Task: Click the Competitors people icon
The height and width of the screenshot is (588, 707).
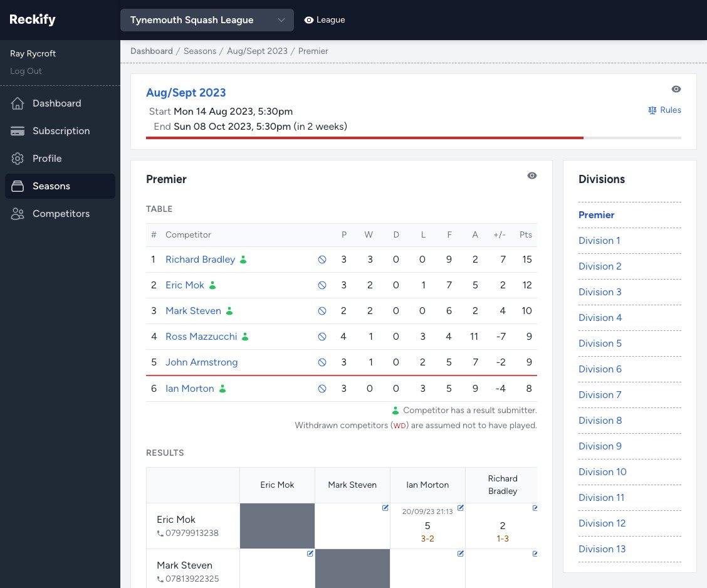Action: [x=18, y=214]
